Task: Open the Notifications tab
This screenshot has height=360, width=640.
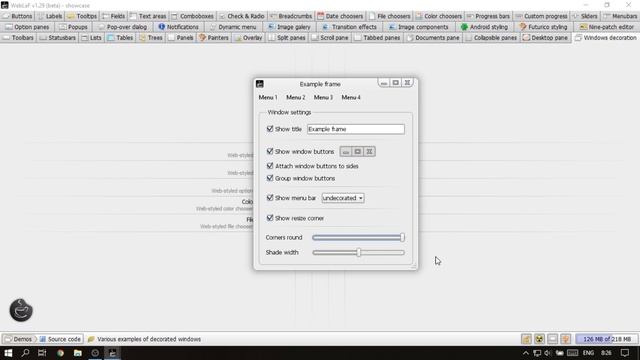Action: (x=178, y=27)
